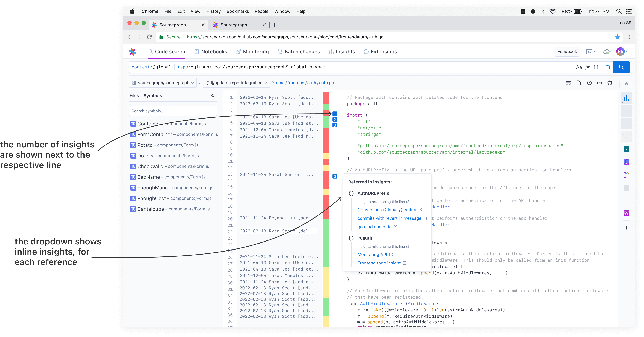Toggle regular expression search (.*) icon
The width and height of the screenshot is (644, 337).
coord(587,67)
